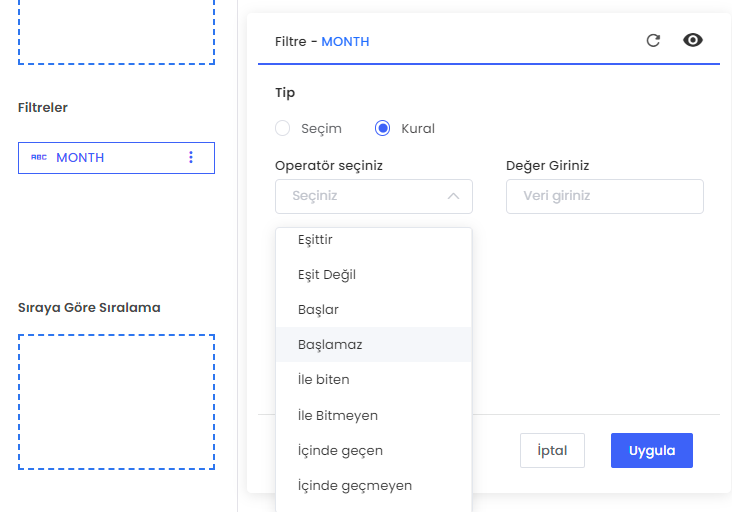Pick the Başlamaz operator

click(330, 345)
